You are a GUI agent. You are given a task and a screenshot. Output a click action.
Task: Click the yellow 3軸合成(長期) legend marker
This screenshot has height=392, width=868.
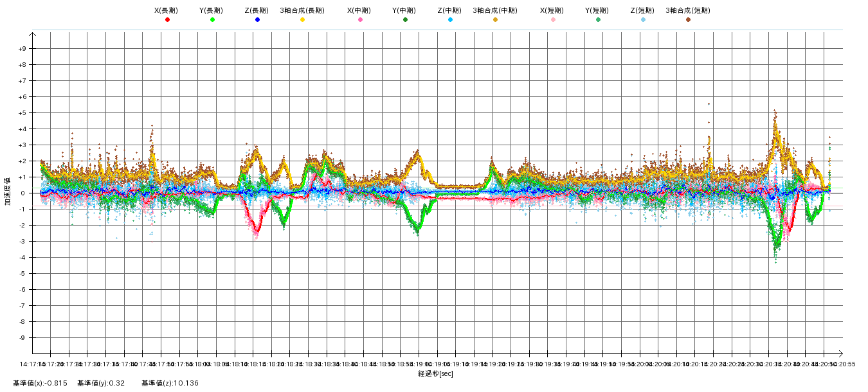click(302, 20)
